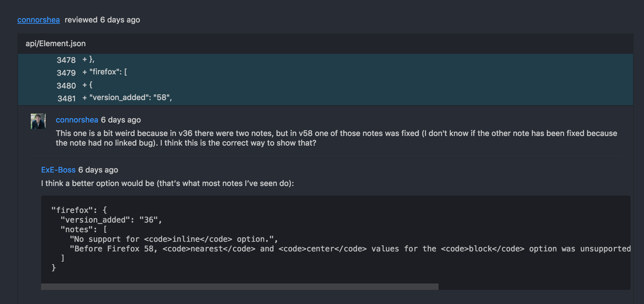Click the 'reviewed 6 days ago' timestamp
Viewport: 644px width, 304px height.
click(102, 20)
